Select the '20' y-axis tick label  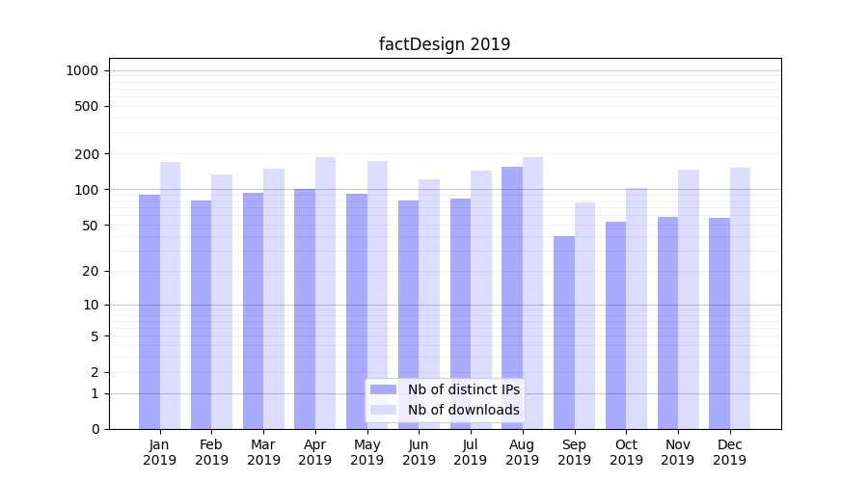[90, 271]
